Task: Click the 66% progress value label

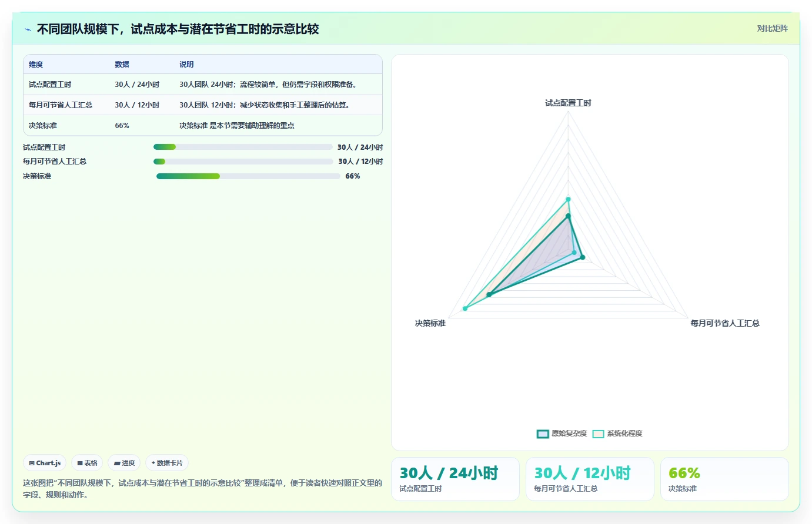Action: click(x=353, y=176)
